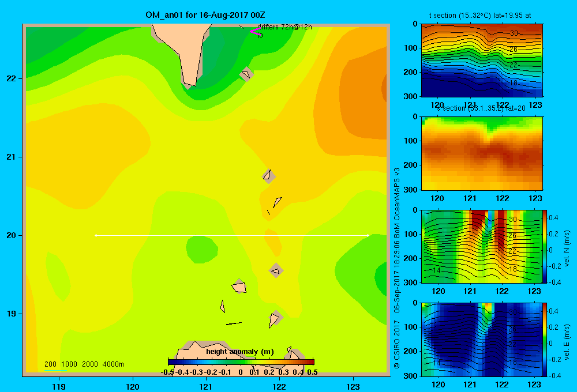Click depth tick 100 on the salinity section
The height and width of the screenshot is (392, 577).
click(411, 141)
